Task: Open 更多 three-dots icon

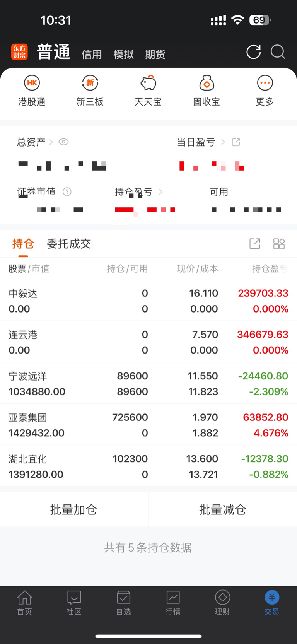Action: click(x=265, y=83)
